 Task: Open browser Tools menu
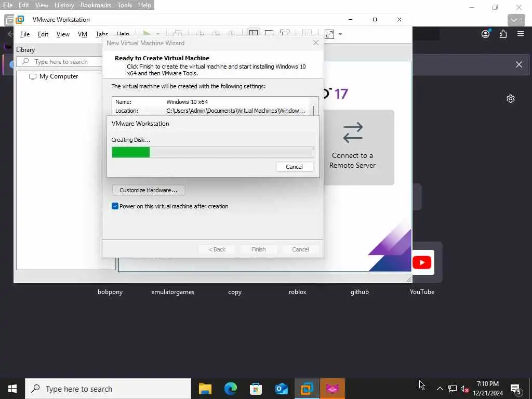point(124,5)
